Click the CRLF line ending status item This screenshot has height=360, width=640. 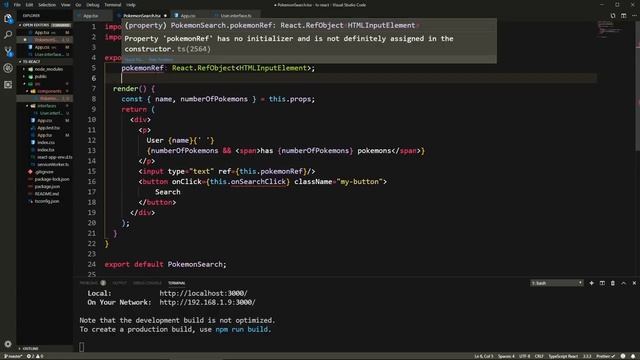coord(539,356)
